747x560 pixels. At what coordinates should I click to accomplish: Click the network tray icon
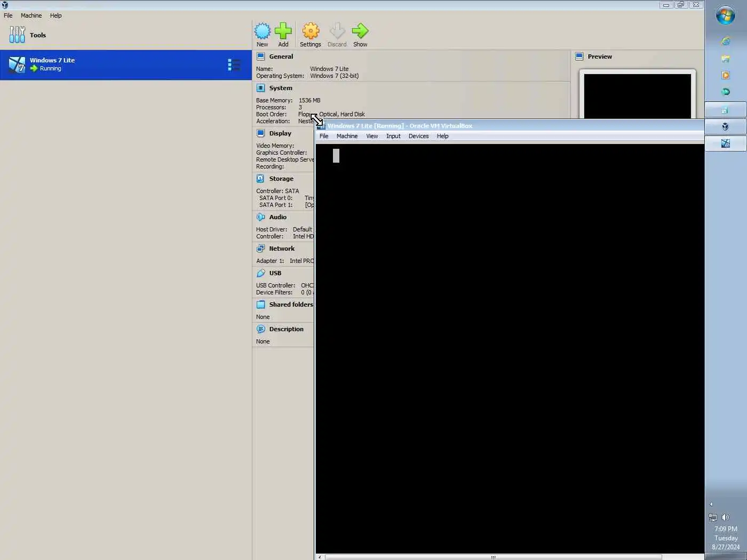tap(713, 517)
